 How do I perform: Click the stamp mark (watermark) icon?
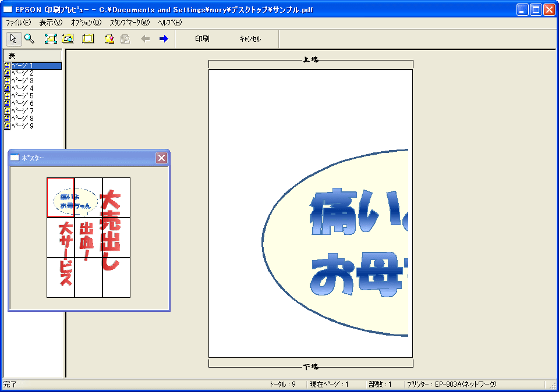pyautogui.click(x=109, y=39)
